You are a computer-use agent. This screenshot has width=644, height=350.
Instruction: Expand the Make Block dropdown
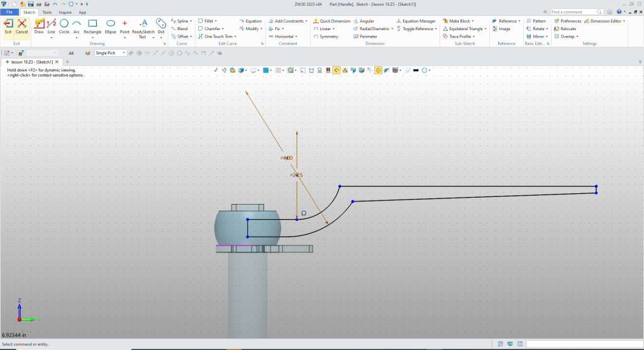click(x=472, y=21)
